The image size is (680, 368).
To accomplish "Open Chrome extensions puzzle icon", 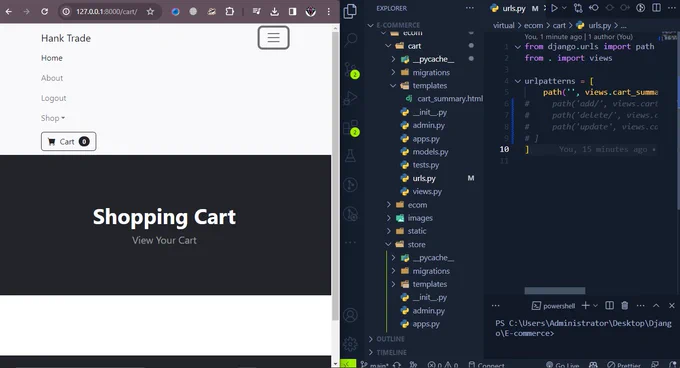I will (230, 12).
